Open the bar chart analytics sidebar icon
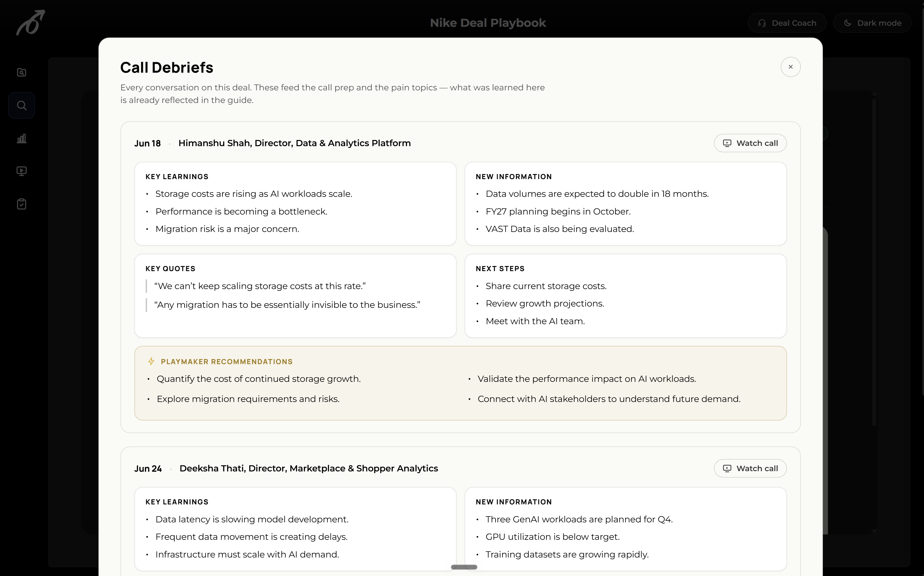This screenshot has height=576, width=924. click(x=22, y=138)
